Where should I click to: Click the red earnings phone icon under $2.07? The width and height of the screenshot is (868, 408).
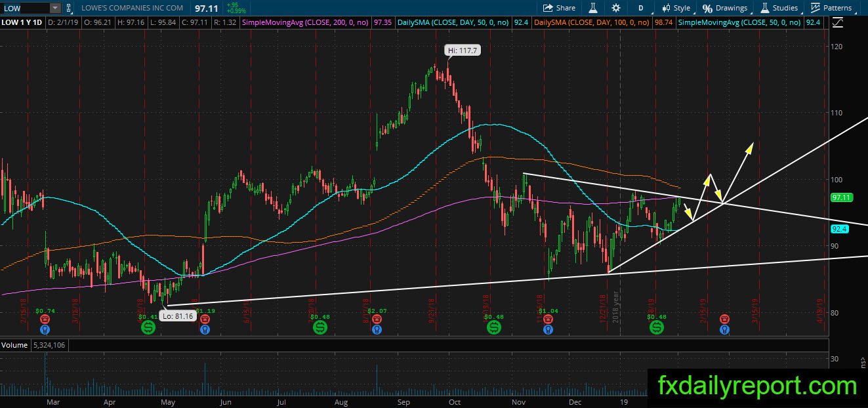pos(377,318)
